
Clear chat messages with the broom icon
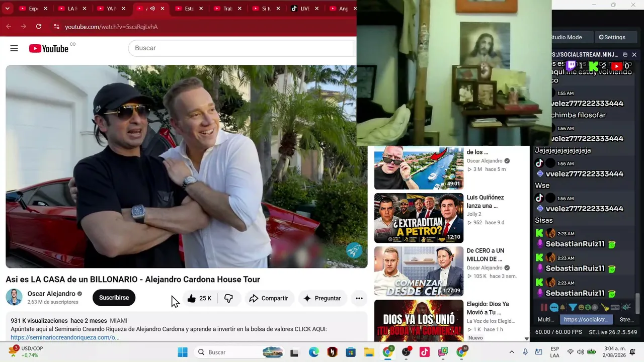pos(606,307)
